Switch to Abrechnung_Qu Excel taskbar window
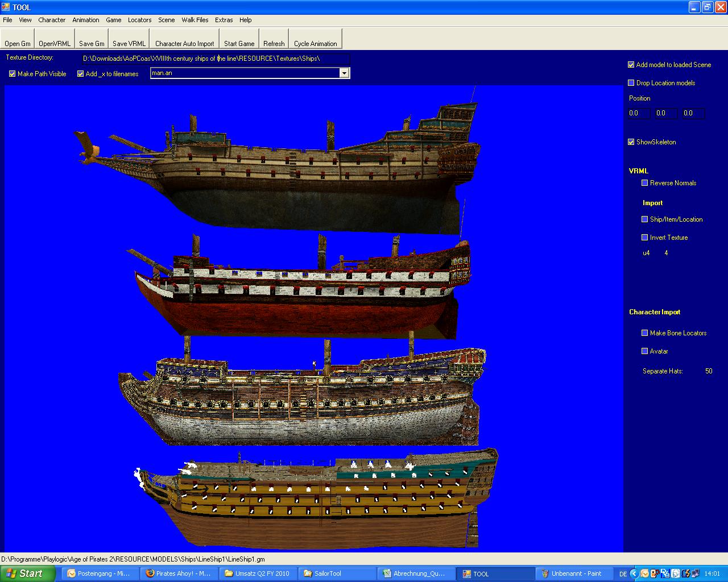Image resolution: width=728 pixels, height=582 pixels. pyautogui.click(x=416, y=573)
